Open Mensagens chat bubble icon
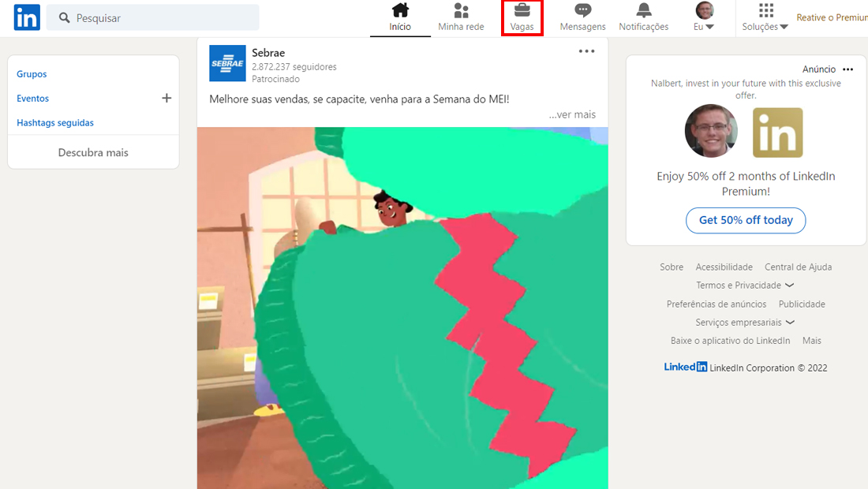 (x=583, y=10)
